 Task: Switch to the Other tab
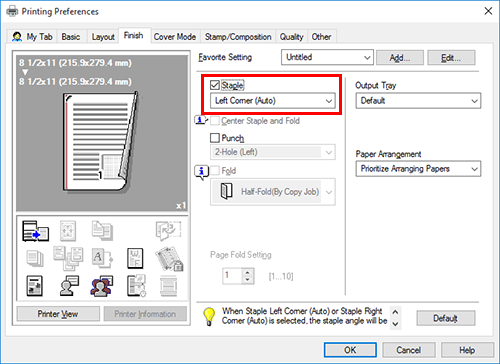point(321,37)
